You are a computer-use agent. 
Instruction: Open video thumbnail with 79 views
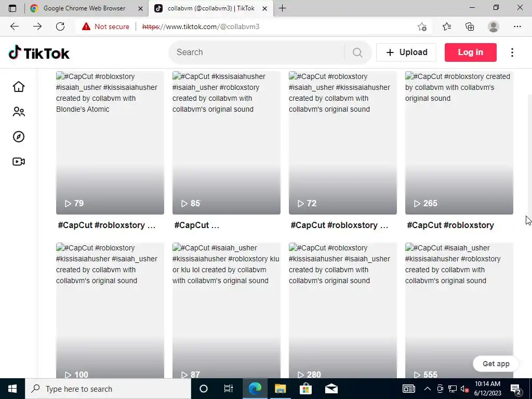[x=110, y=143]
